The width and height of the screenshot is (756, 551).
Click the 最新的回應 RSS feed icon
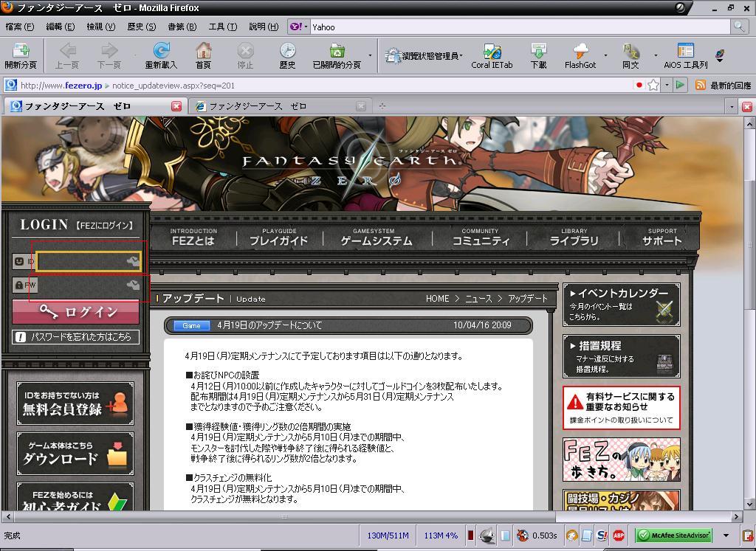click(700, 86)
